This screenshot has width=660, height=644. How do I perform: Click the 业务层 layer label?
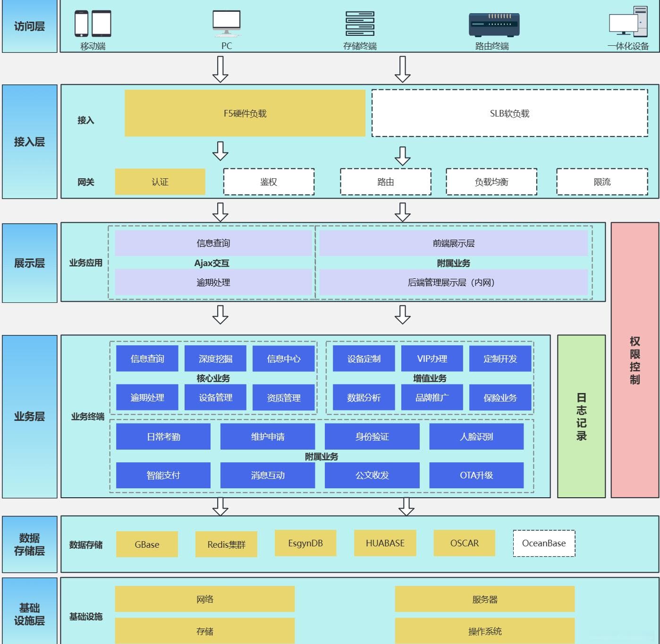[29, 416]
